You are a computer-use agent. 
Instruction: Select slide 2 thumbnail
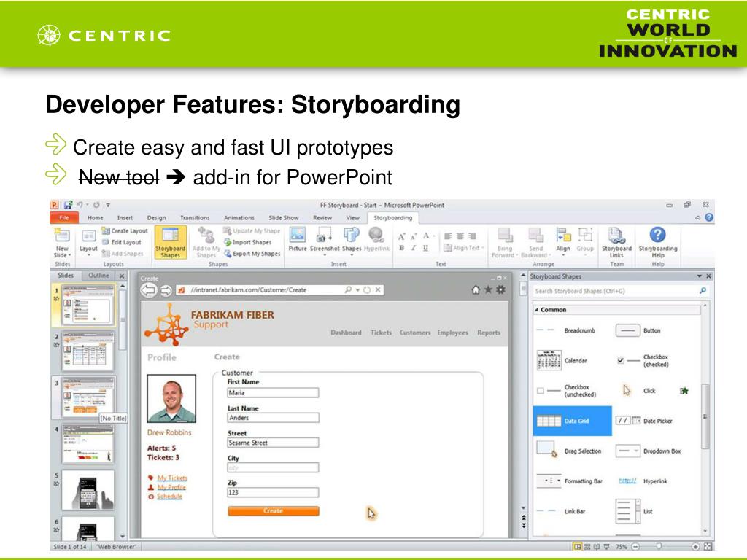(x=88, y=351)
